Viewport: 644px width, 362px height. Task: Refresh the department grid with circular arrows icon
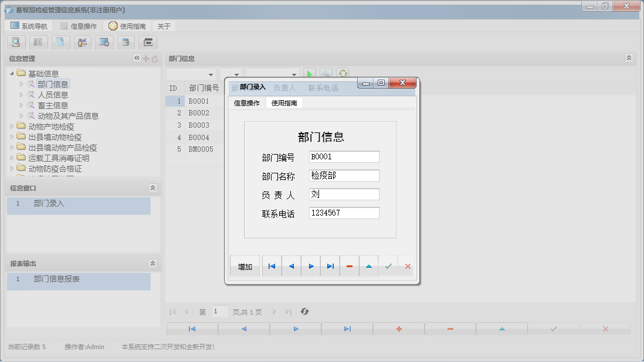[342, 73]
